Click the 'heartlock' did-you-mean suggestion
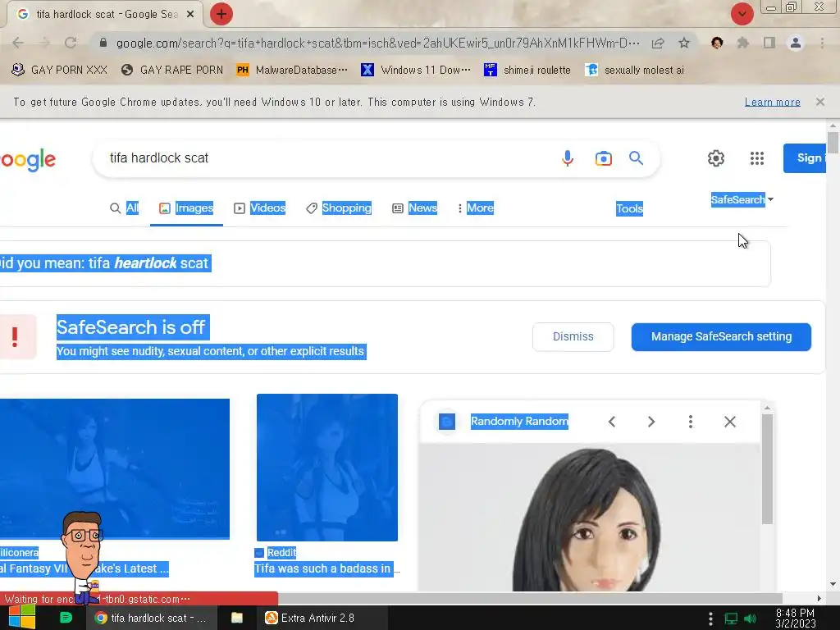The height and width of the screenshot is (630, 840). [x=145, y=263]
